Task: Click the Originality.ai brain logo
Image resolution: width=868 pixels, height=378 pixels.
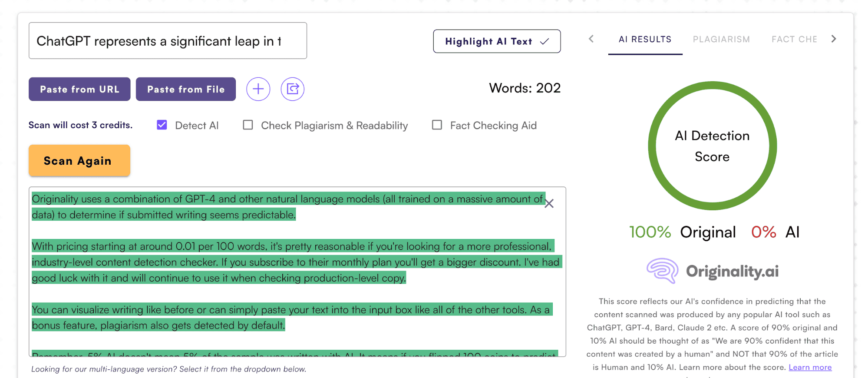Action: click(662, 271)
